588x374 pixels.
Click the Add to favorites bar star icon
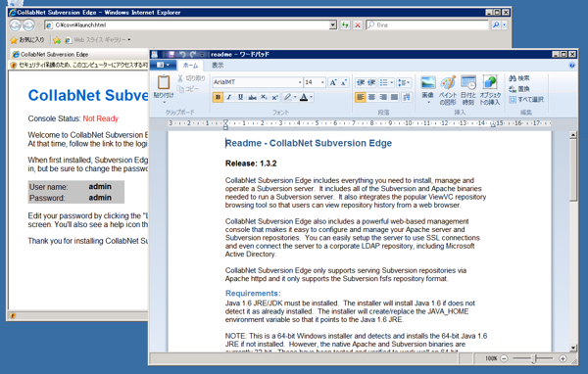tap(57, 40)
